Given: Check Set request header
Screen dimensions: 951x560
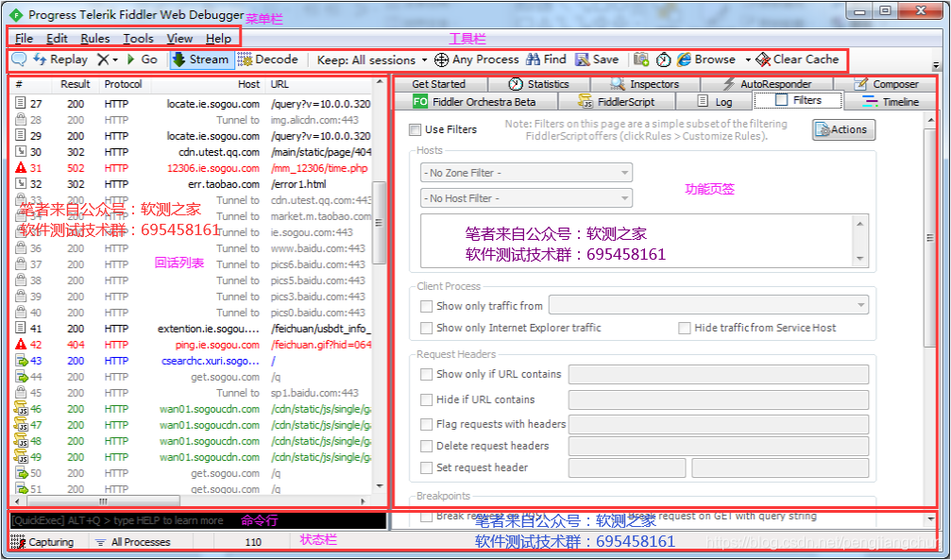Looking at the screenshot, I should (x=426, y=467).
